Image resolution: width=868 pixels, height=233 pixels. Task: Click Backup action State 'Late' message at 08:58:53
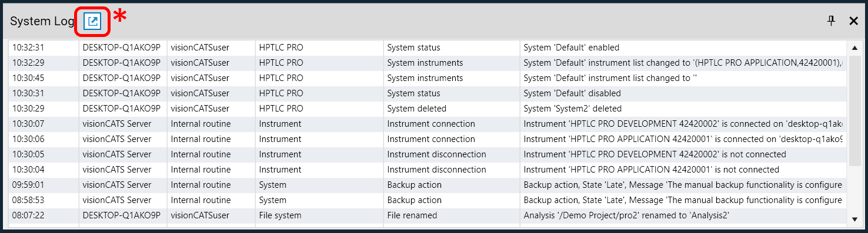coord(684,200)
